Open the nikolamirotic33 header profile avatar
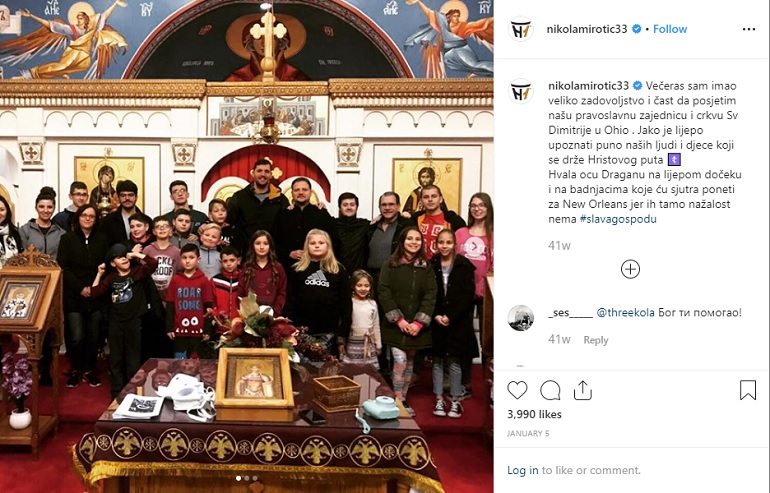The width and height of the screenshot is (770, 493). 521,29
